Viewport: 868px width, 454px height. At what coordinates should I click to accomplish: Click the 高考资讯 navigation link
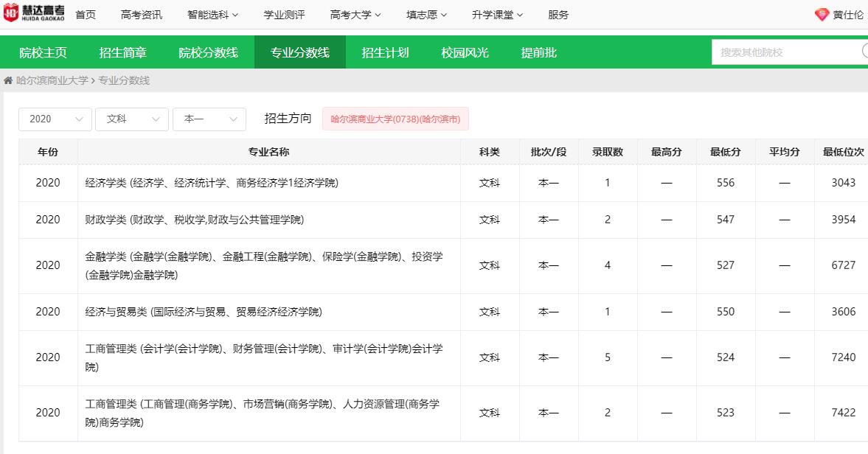(142, 15)
